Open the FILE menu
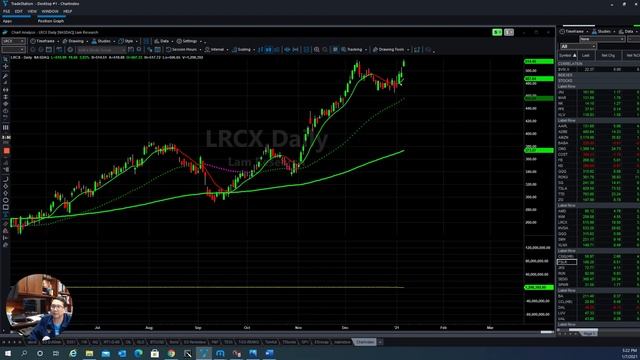Screen dimensions: 640x360 [7, 11]
